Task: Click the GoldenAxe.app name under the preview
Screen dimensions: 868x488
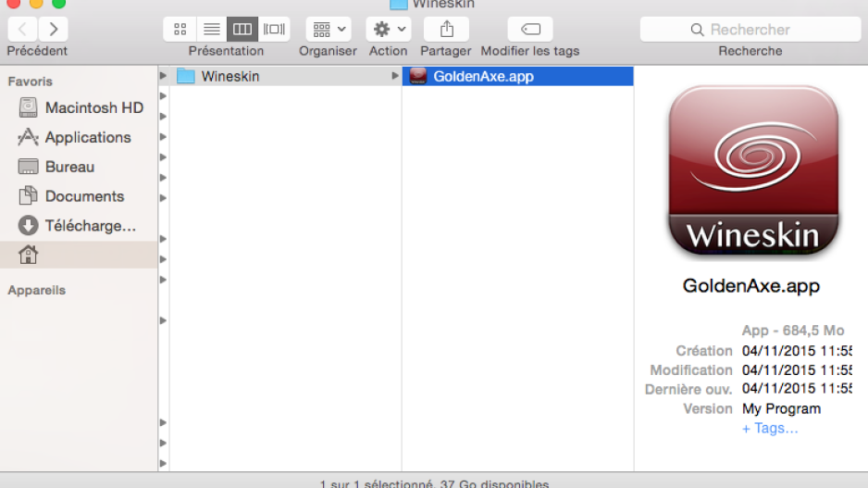Action: 750,286
